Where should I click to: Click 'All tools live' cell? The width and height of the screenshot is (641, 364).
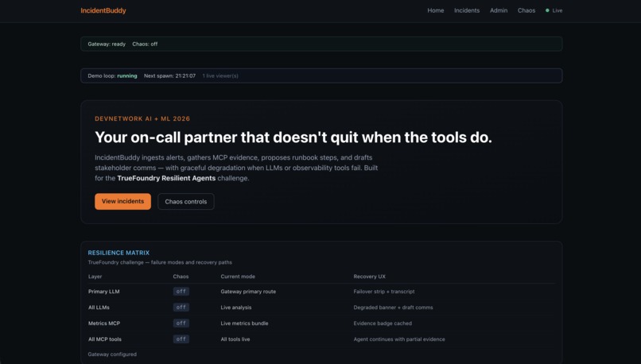235,339
